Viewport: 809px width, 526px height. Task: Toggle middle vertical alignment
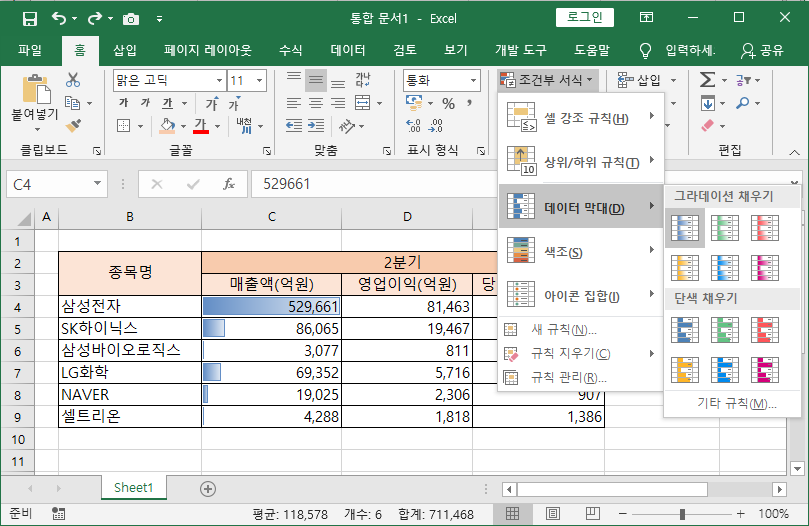click(316, 81)
